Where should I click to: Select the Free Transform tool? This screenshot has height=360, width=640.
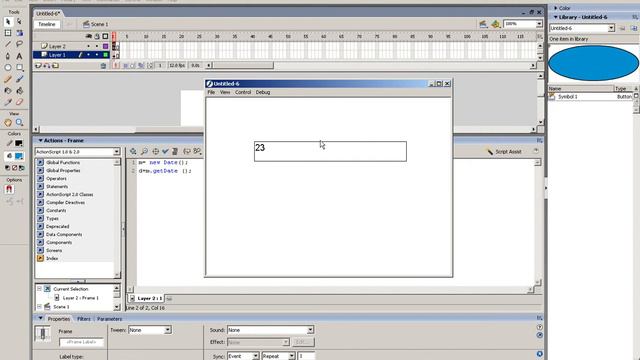tap(8, 33)
